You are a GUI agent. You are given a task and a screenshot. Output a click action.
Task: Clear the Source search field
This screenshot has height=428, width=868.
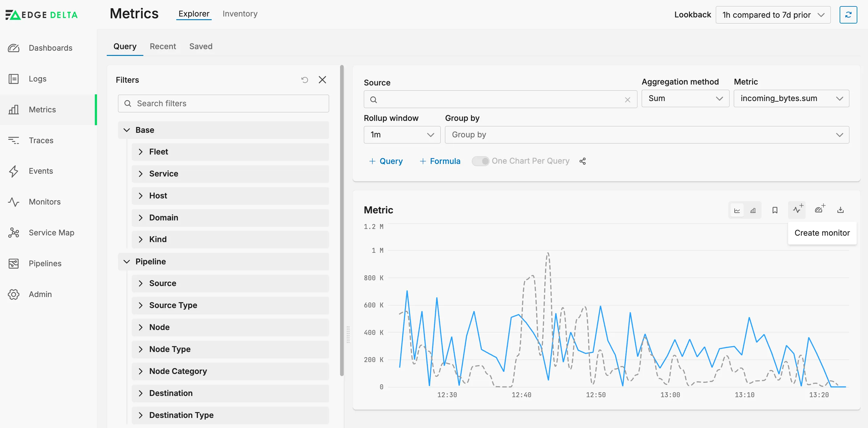coord(627,100)
